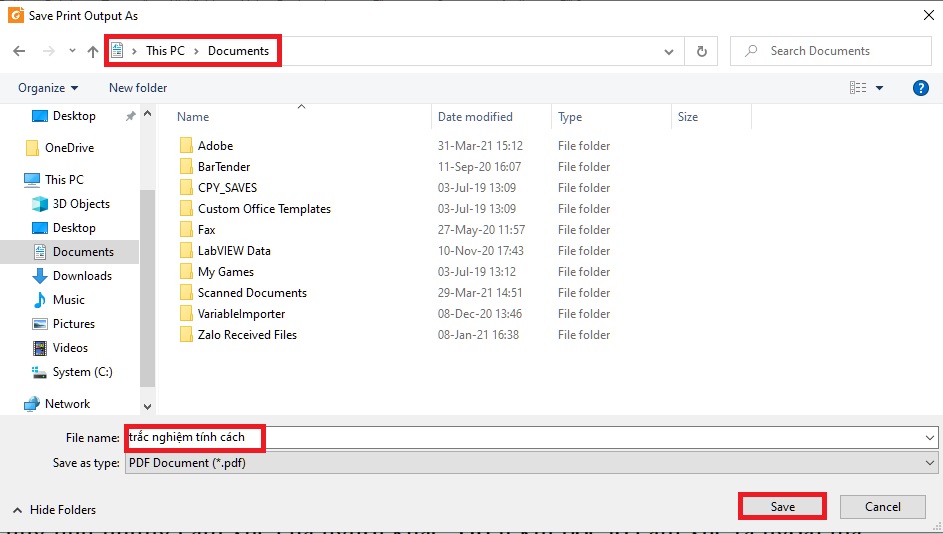Click the Adobe folder icon
This screenshot has width=943, height=534.
pyautogui.click(x=186, y=146)
